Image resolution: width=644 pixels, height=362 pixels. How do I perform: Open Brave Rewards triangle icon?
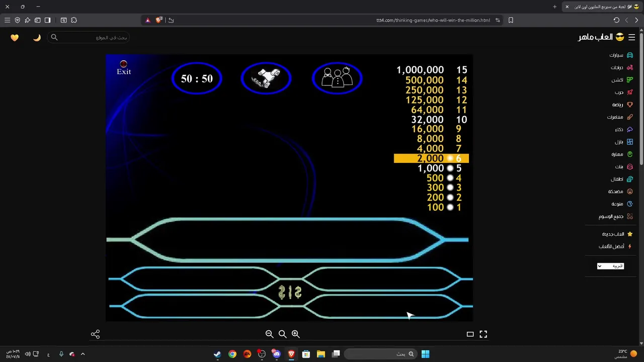coord(147,20)
